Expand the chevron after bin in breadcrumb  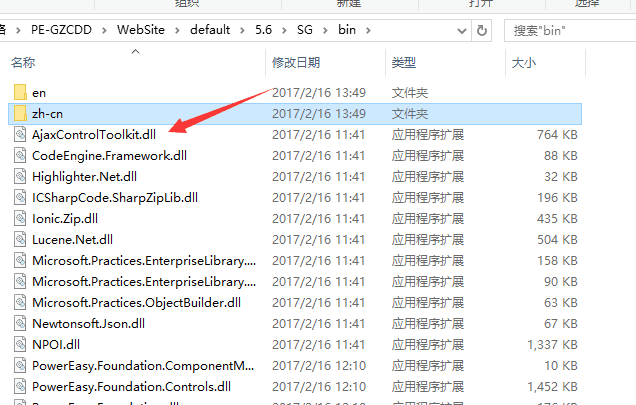tap(368, 30)
